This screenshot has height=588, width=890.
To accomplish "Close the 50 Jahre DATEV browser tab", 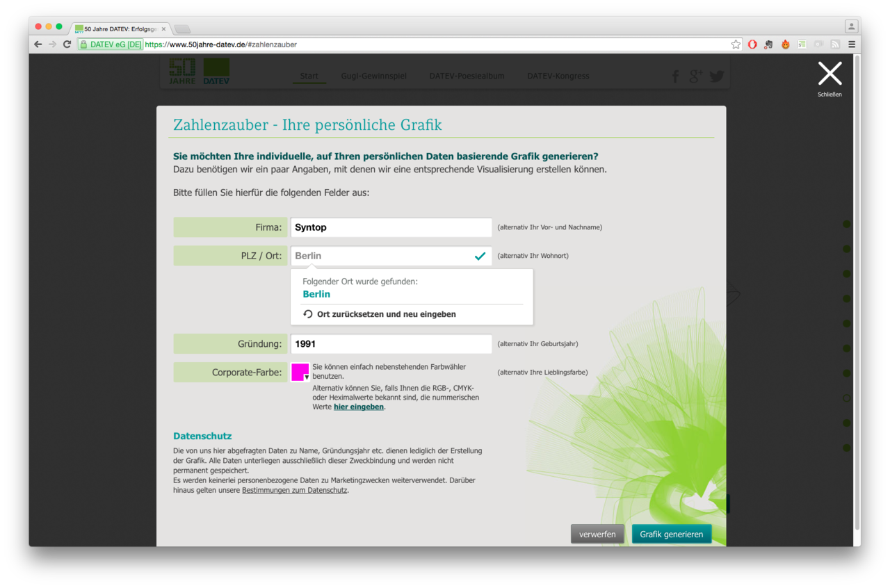I will [x=163, y=29].
